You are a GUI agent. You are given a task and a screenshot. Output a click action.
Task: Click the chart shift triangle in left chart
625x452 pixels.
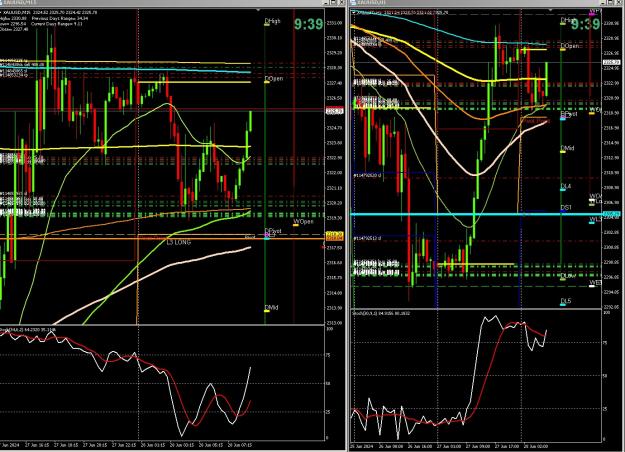pos(259,10)
